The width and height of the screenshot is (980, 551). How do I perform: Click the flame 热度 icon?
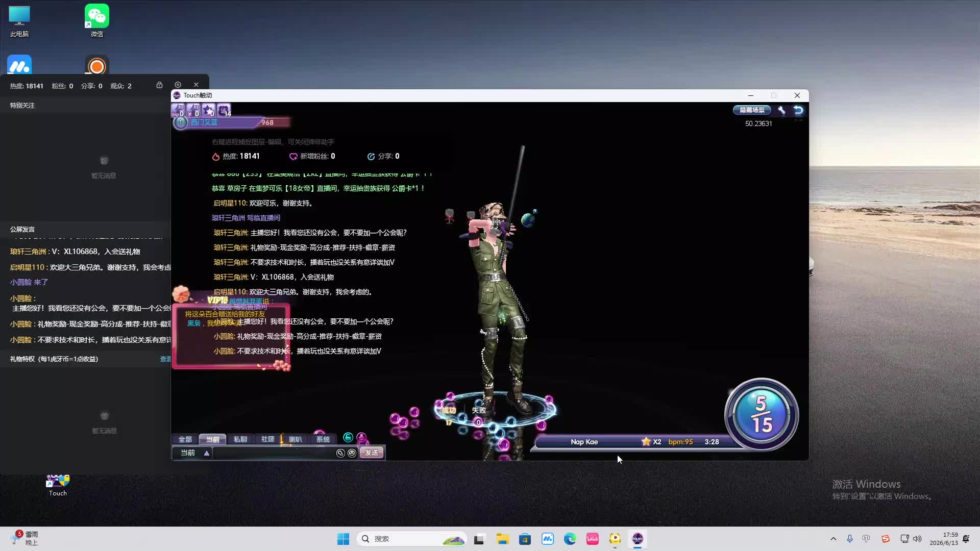click(x=216, y=157)
